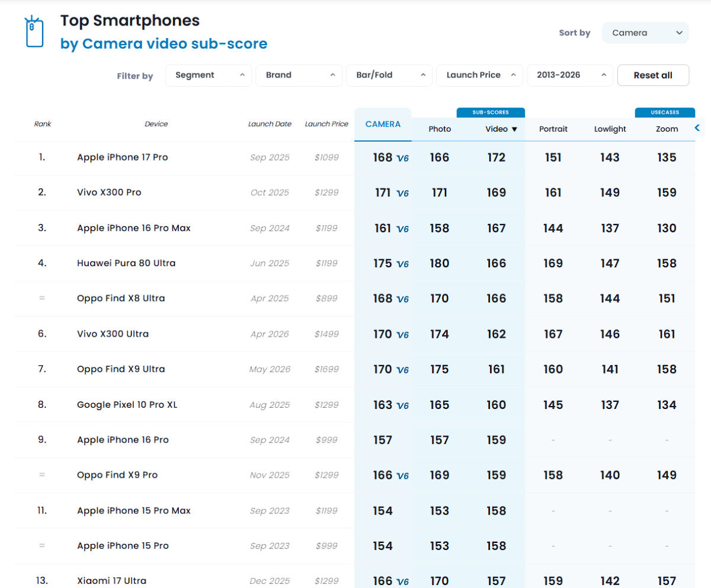
Task: Collapse use cases with the blue left chevron
Action: [697, 127]
